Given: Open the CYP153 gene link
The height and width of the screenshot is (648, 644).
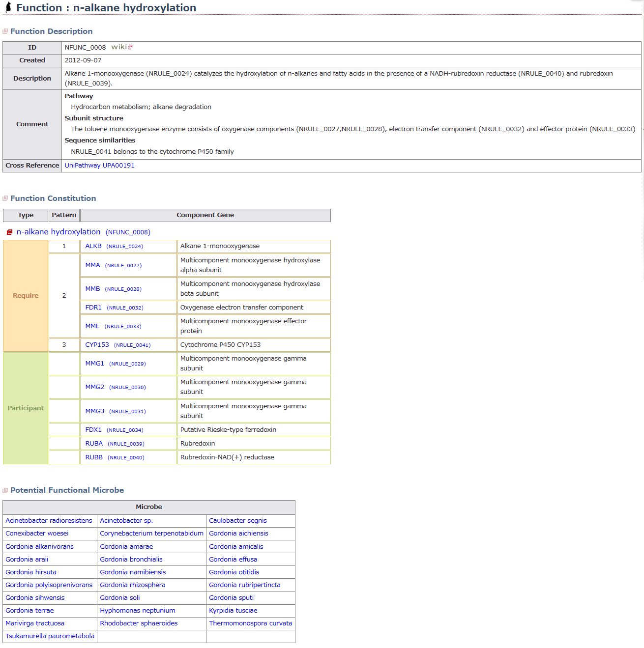Looking at the screenshot, I should pyautogui.click(x=97, y=345).
